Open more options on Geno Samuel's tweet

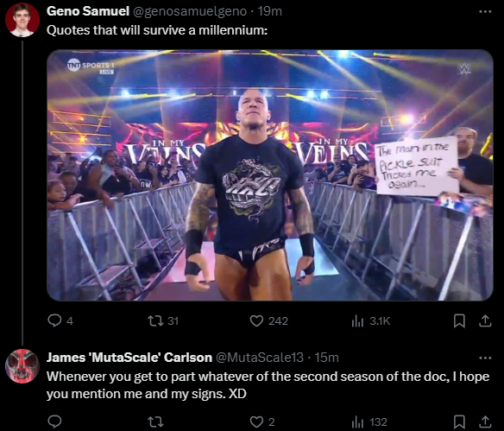pos(485,11)
